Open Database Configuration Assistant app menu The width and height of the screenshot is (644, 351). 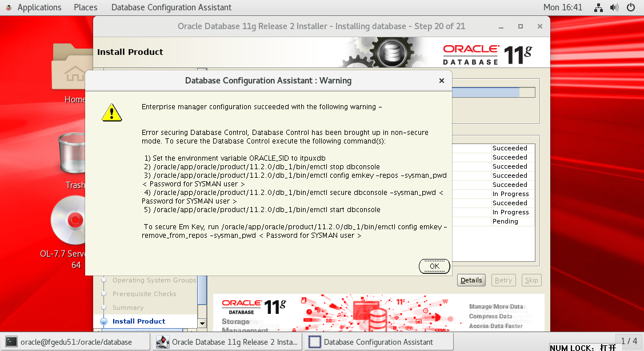[x=171, y=7]
